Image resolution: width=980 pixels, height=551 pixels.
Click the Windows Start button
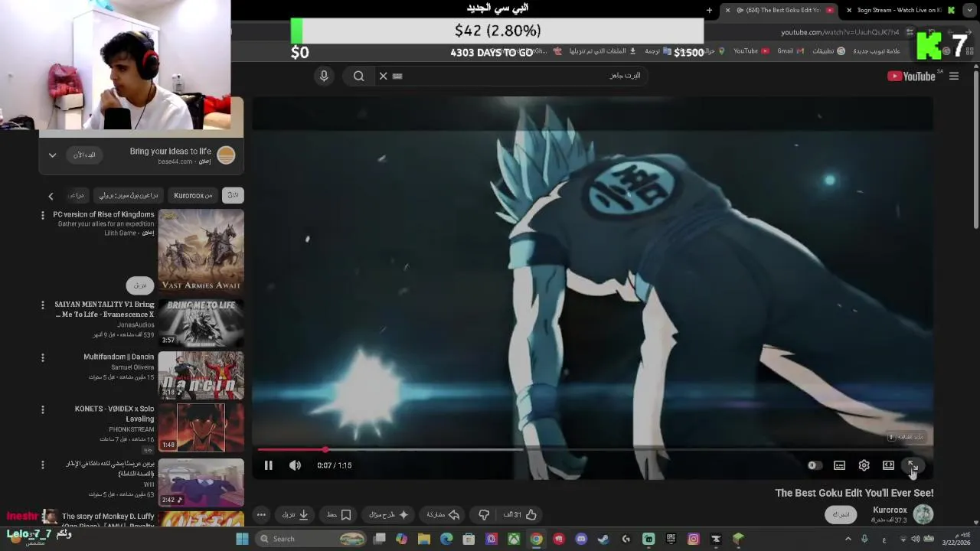[x=242, y=539]
